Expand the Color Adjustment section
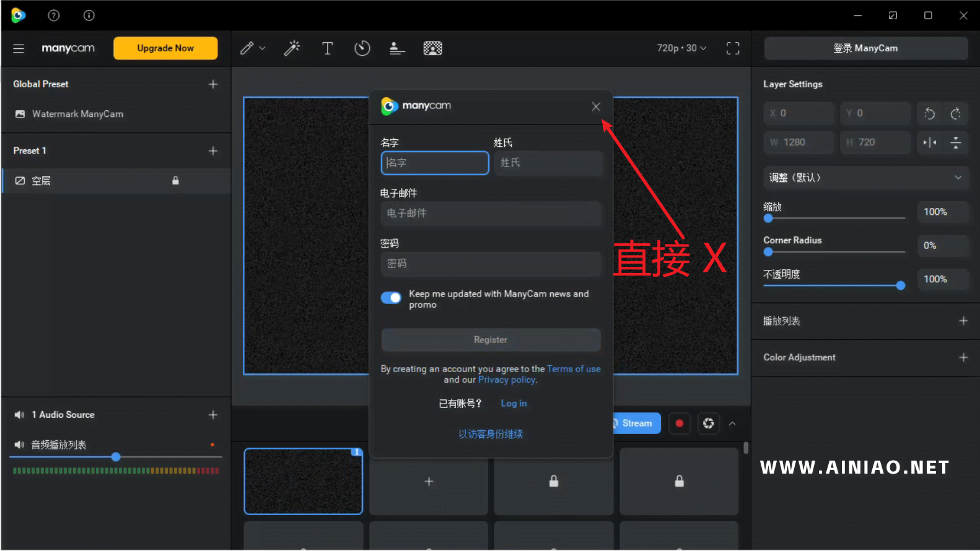This screenshot has width=980, height=551. click(963, 357)
